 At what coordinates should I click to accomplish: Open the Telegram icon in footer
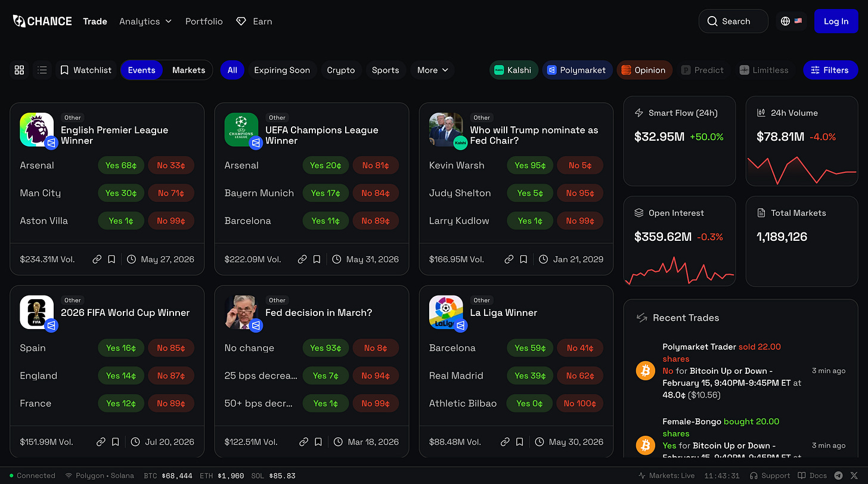coord(839,476)
